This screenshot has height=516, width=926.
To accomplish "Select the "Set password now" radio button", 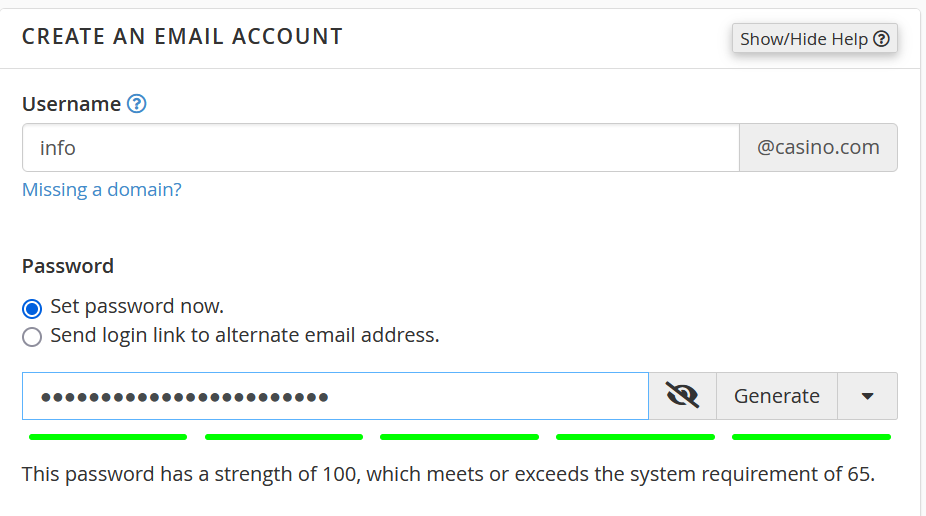I will [x=32, y=307].
